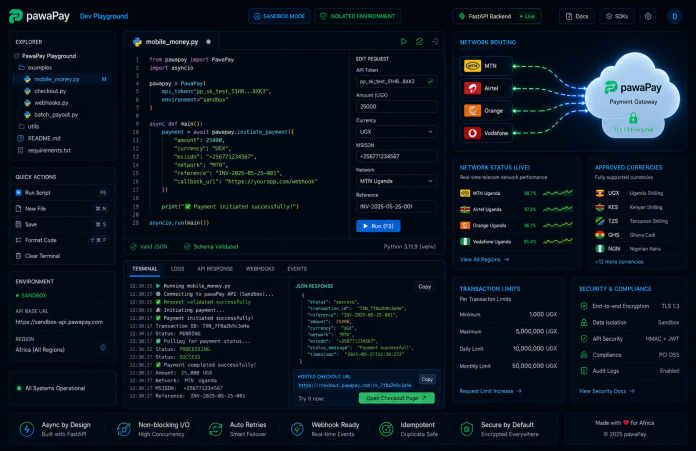Click the Async by Design lightning icon
The width and height of the screenshot is (696, 451).
pyautogui.click(x=27, y=429)
